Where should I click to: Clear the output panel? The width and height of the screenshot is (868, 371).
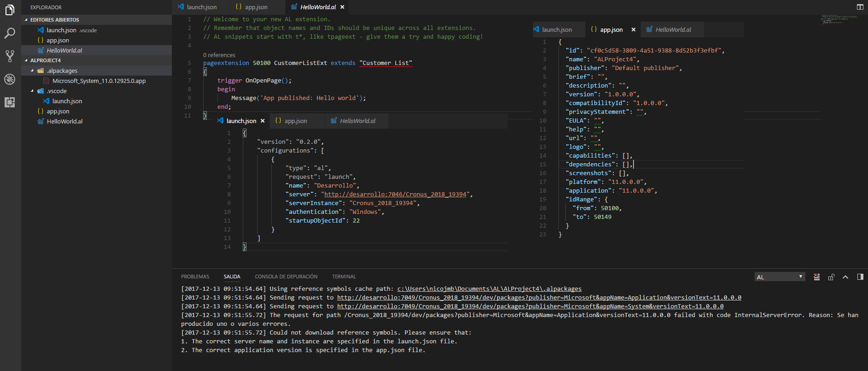(x=816, y=277)
